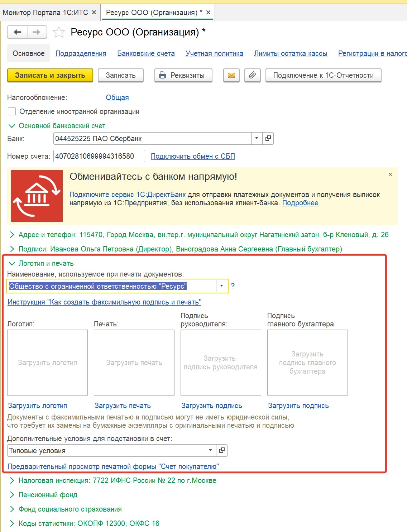Image resolution: width=407 pixels, height=532 pixels.
Task: Click the Подпись главного бухгалтера placeholder box
Action: click(x=307, y=363)
